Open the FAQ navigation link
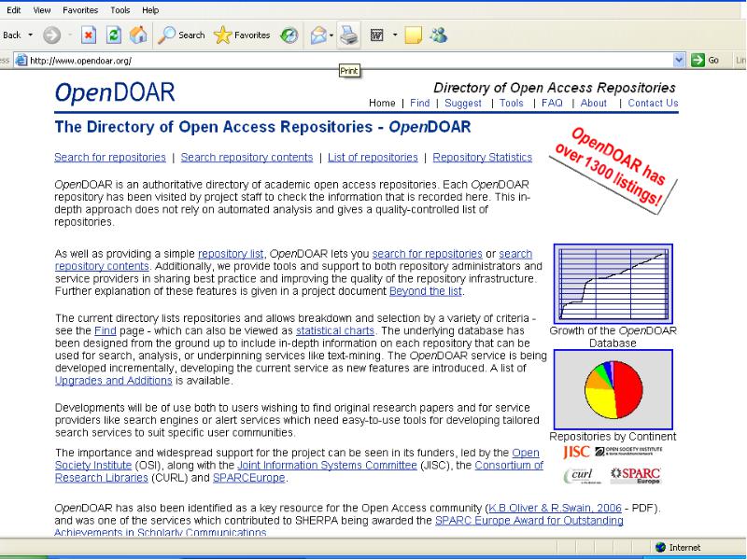Image resolution: width=747 pixels, height=560 pixels. 552,103
